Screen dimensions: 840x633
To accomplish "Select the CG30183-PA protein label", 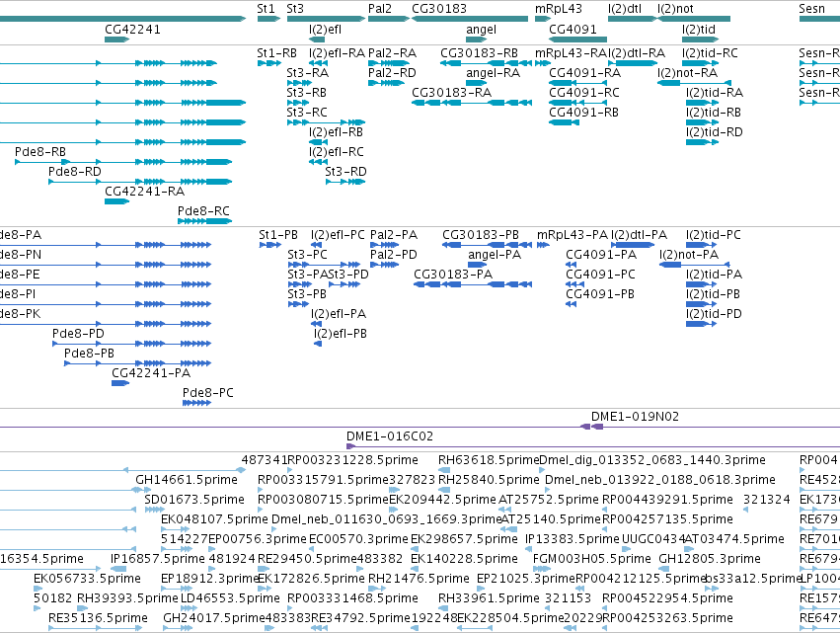I will click(453, 275).
